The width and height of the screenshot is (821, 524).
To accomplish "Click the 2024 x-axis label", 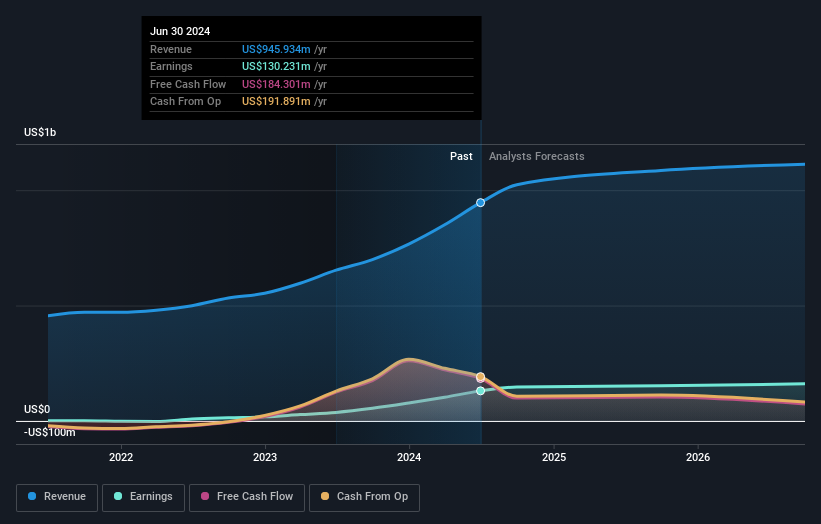I will 409,457.
